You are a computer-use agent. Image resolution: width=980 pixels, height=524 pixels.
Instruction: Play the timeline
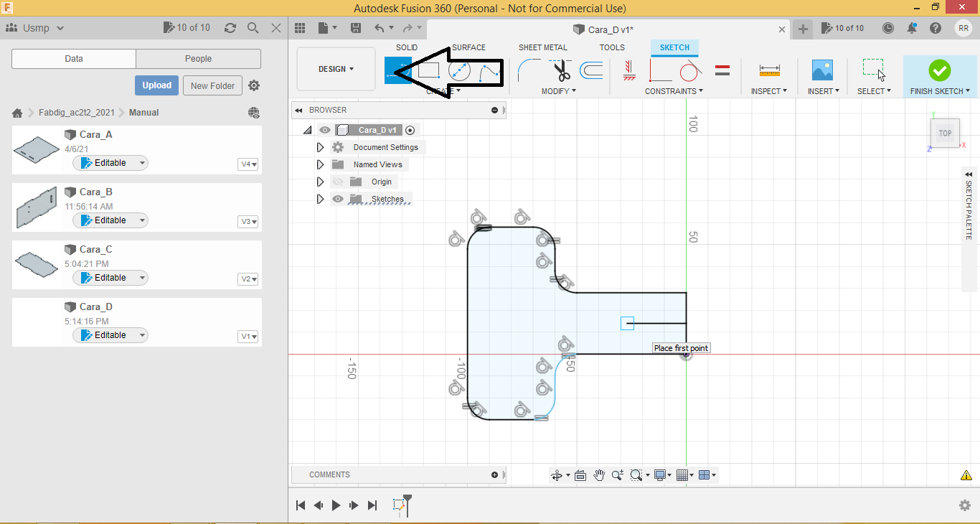pyautogui.click(x=336, y=505)
